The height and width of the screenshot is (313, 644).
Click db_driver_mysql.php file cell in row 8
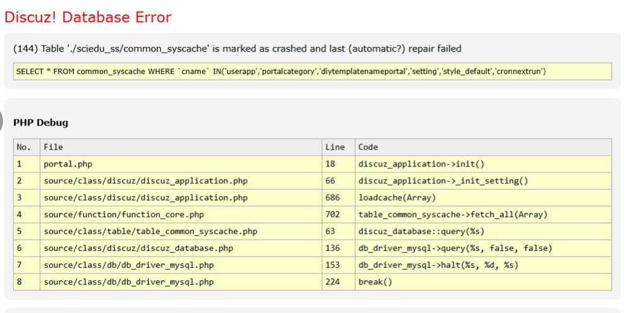(x=180, y=282)
